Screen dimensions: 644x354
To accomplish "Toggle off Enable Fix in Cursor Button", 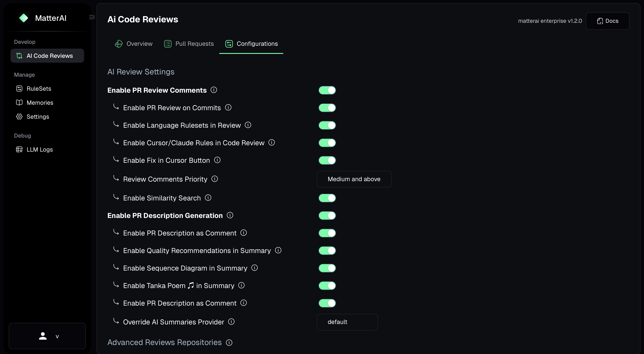I will point(327,160).
